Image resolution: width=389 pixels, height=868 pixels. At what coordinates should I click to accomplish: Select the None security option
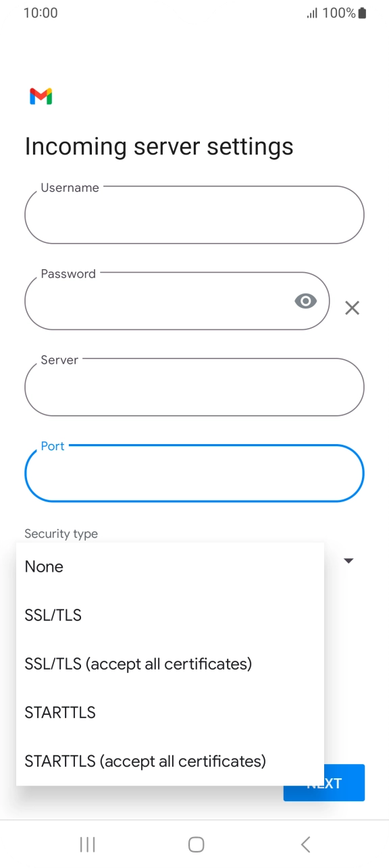coord(43,566)
